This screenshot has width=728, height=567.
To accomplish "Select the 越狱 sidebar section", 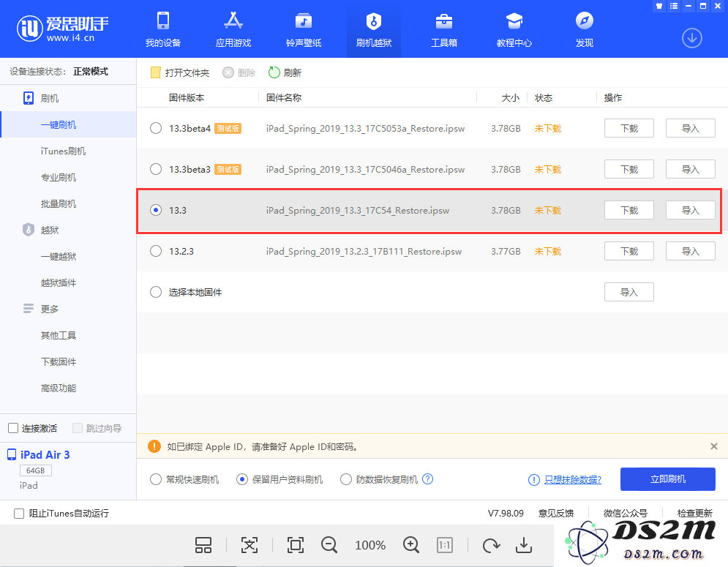I will 41,230.
